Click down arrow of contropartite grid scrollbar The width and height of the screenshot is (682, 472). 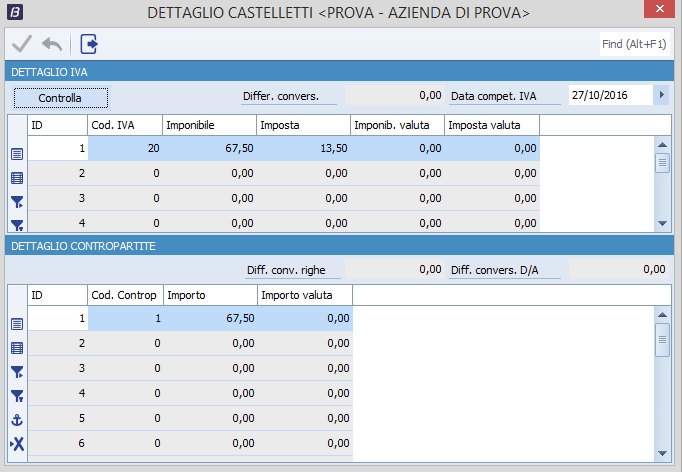pyautogui.click(x=662, y=453)
